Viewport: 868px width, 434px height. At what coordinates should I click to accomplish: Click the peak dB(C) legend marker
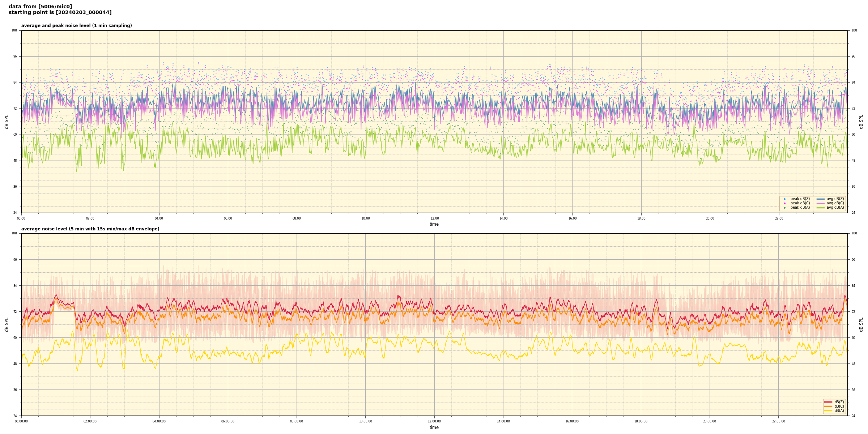tap(784, 203)
